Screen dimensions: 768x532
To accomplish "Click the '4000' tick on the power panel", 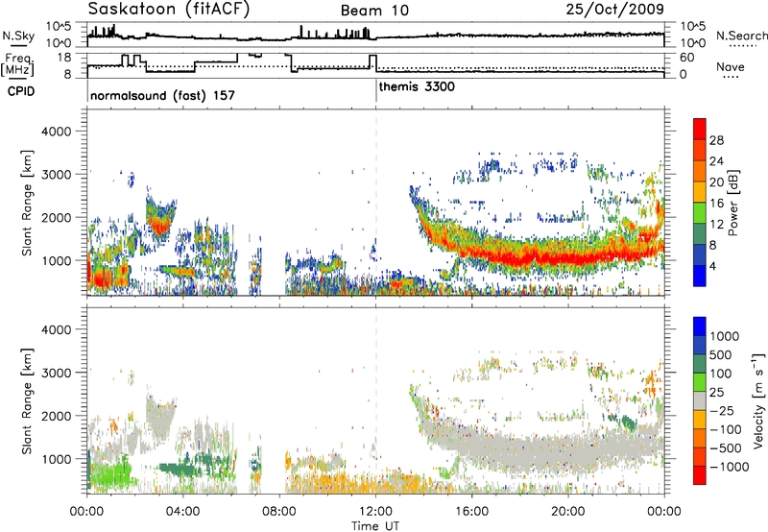I will click(x=56, y=132).
